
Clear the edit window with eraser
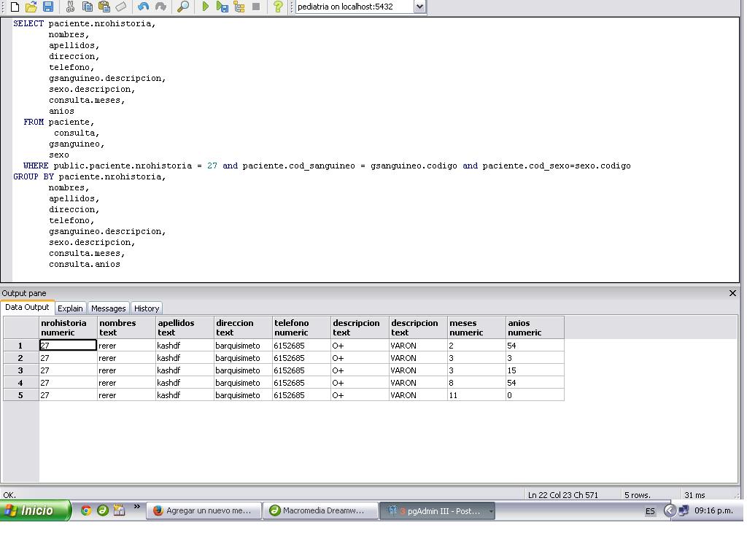coord(121,7)
